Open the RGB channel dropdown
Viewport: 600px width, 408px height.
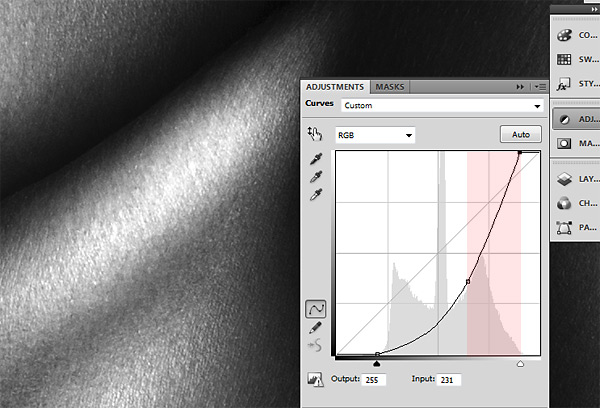click(x=375, y=135)
